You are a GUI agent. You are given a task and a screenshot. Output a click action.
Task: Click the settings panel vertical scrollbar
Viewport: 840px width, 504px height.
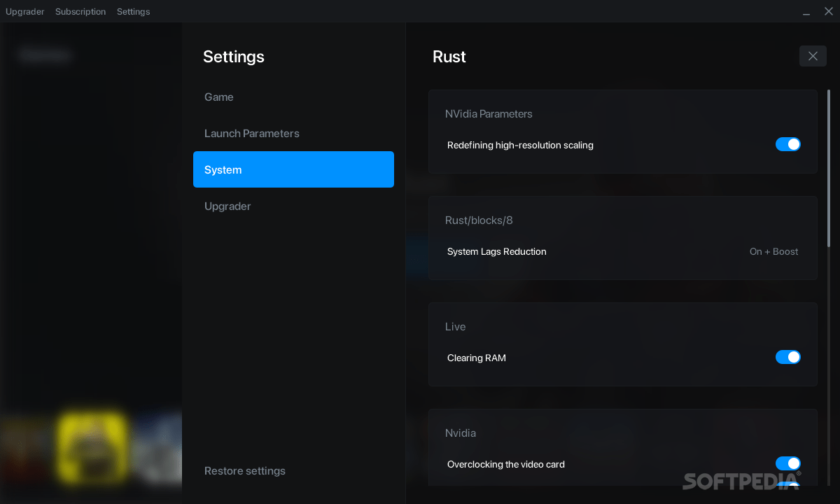829,168
